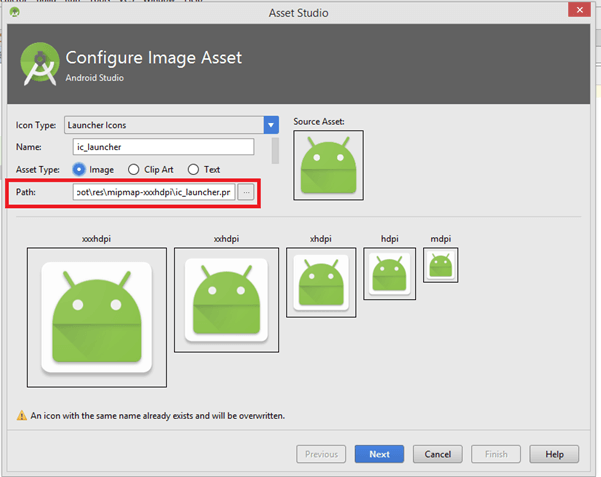Click the hdpi icon preview
601x477 pixels.
pyautogui.click(x=389, y=274)
